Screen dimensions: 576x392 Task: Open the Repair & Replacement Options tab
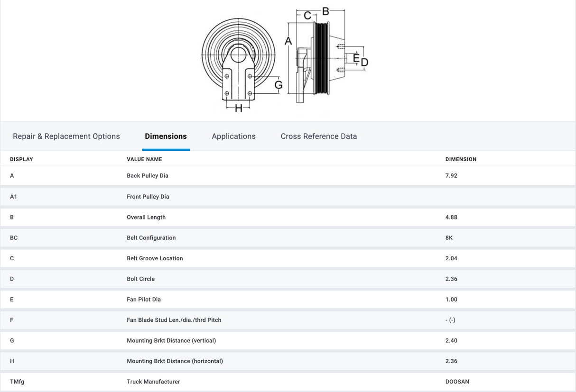coord(66,137)
